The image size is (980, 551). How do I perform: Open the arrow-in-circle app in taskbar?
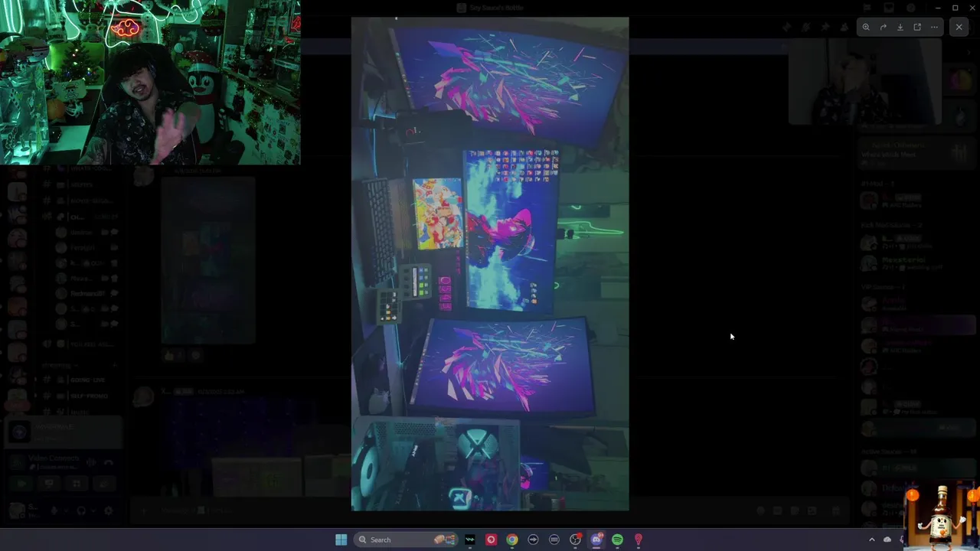(x=533, y=540)
